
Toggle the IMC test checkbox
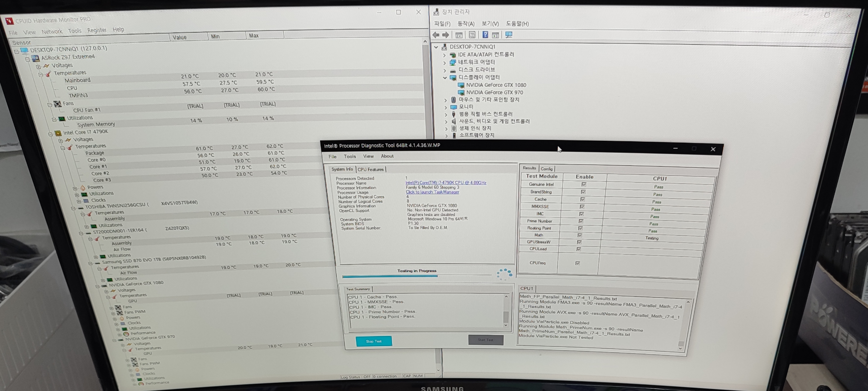pyautogui.click(x=582, y=214)
